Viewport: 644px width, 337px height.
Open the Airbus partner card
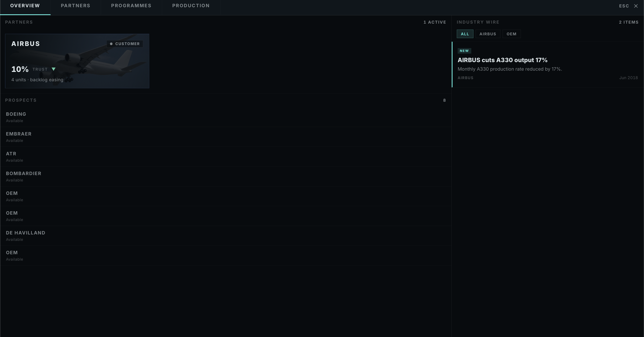[77, 61]
